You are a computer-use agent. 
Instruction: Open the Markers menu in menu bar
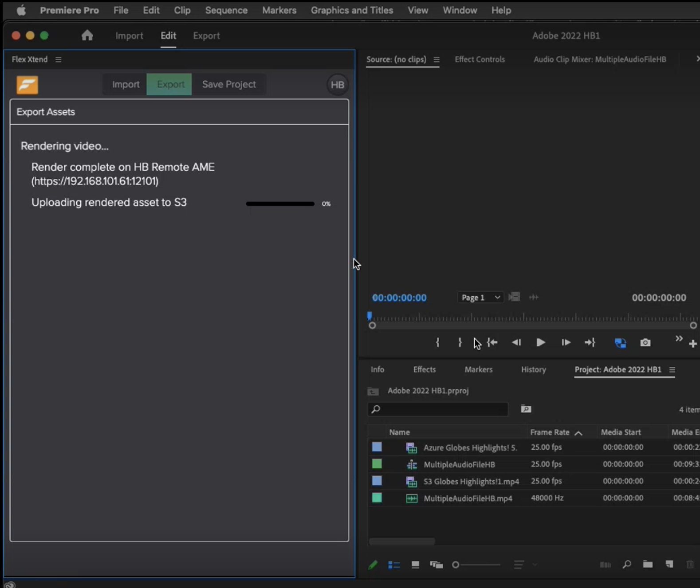[x=279, y=10]
